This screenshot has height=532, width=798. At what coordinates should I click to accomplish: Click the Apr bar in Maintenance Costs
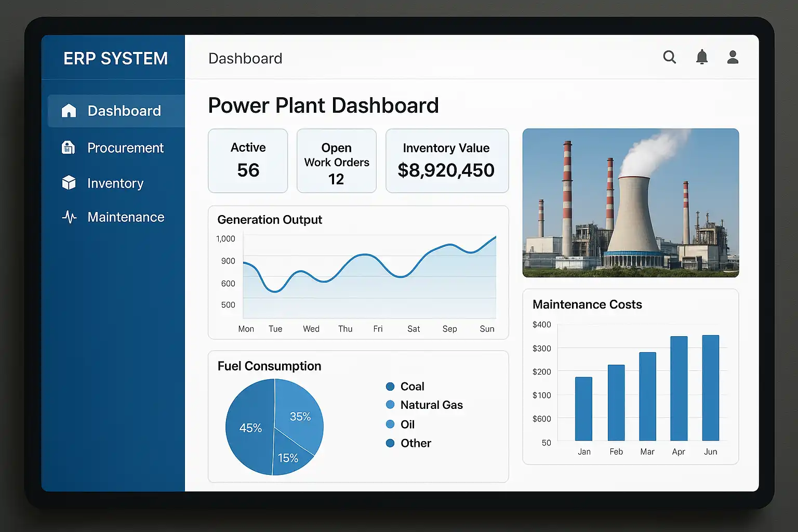pyautogui.click(x=679, y=389)
